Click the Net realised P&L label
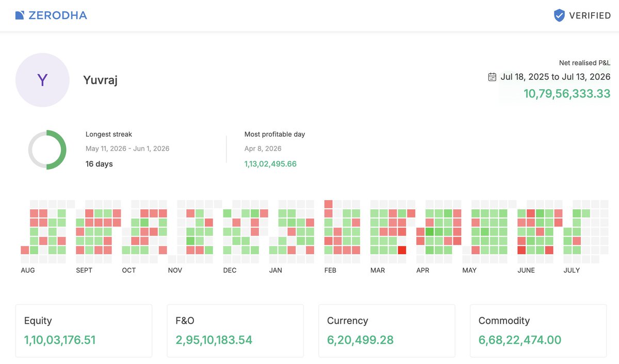Viewport: 619px width, 364px height. pos(584,63)
